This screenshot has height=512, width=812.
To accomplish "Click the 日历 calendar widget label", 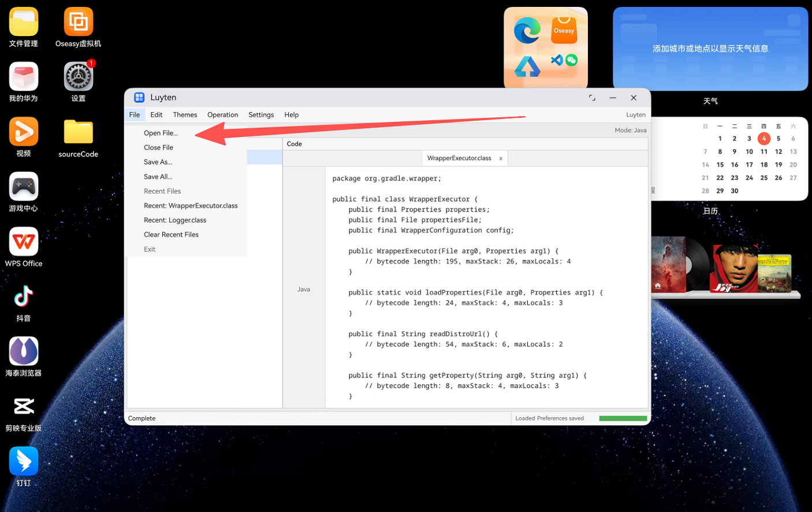I will coord(710,211).
